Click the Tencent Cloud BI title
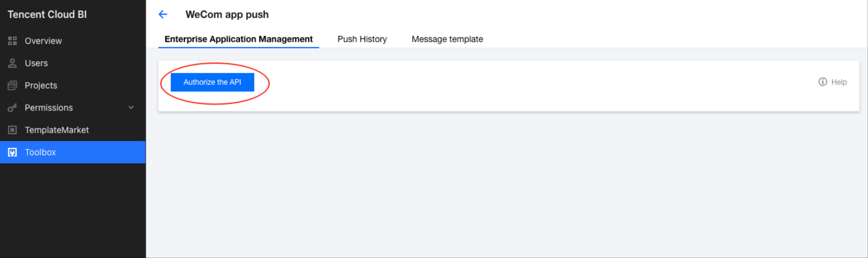The image size is (868, 258). coord(47,15)
